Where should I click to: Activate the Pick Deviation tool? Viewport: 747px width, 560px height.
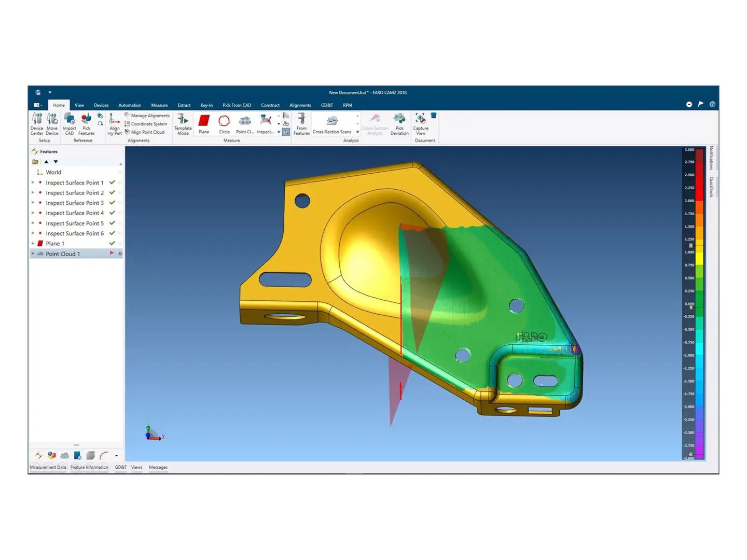tap(399, 124)
